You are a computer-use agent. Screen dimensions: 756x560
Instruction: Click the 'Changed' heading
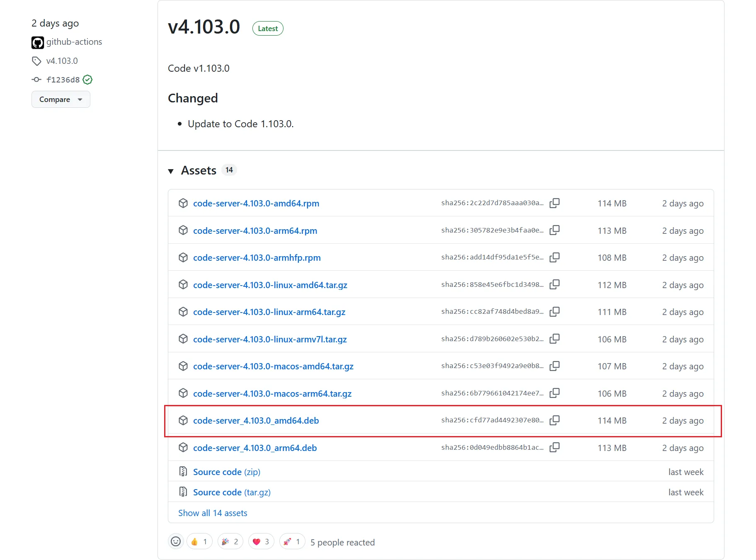(193, 98)
